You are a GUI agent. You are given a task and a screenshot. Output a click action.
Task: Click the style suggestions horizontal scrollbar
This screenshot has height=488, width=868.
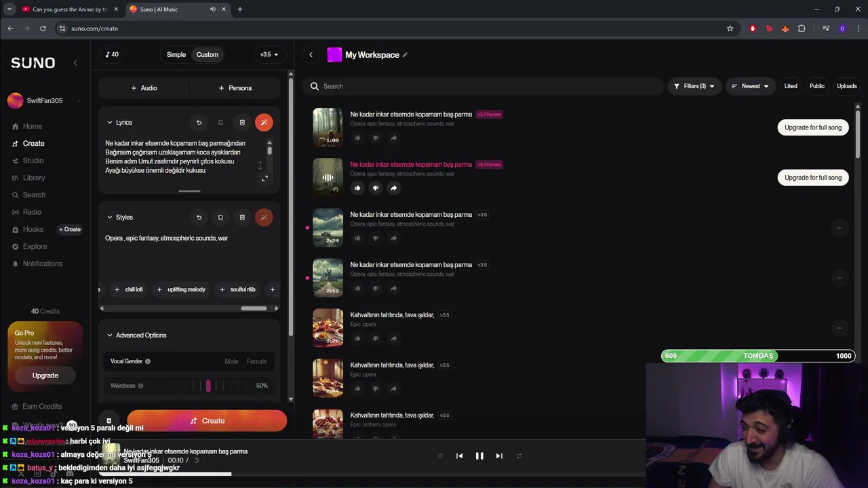coord(254,308)
